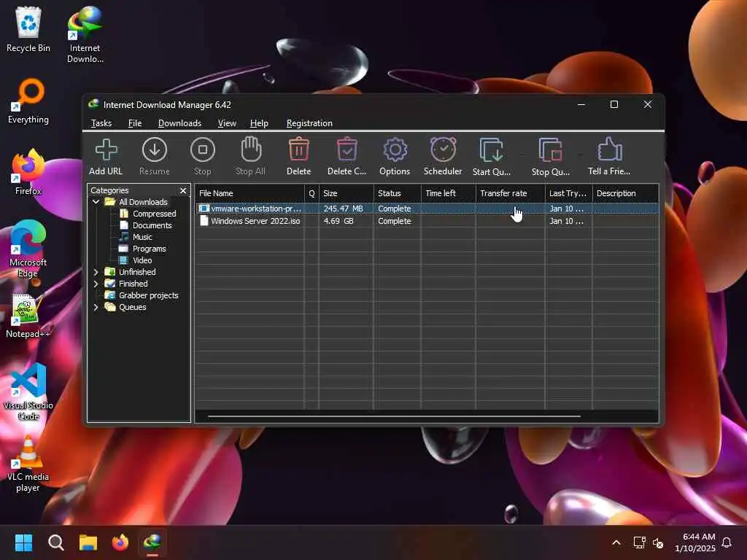Sort by Transfer rate column header

[511, 193]
